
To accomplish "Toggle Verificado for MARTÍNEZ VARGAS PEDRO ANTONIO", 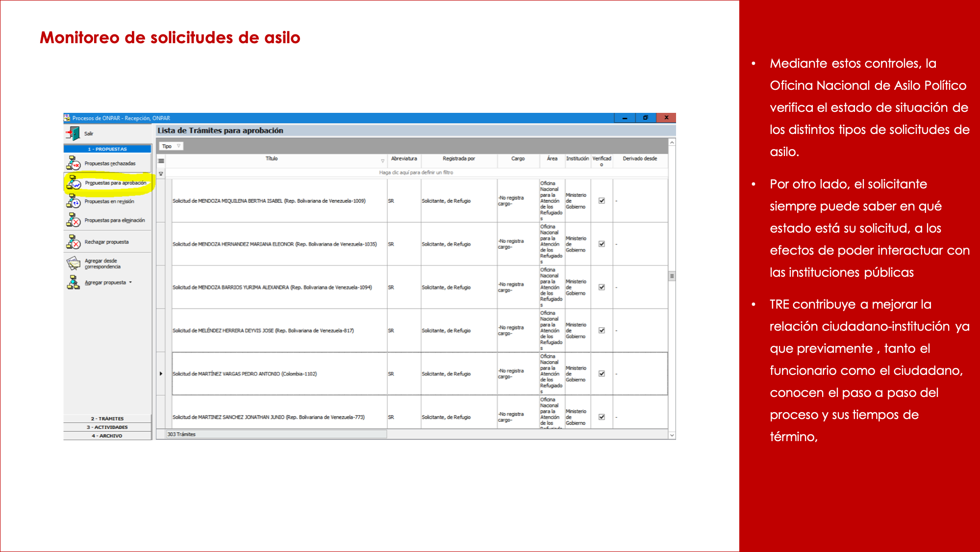I will 602,373.
